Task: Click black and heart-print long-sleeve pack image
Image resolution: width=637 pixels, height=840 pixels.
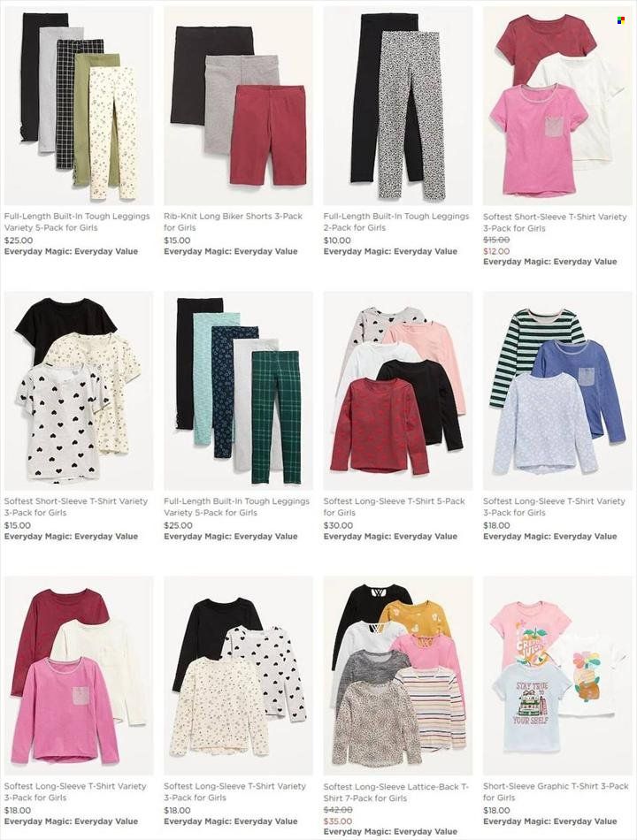Action: click(238, 676)
